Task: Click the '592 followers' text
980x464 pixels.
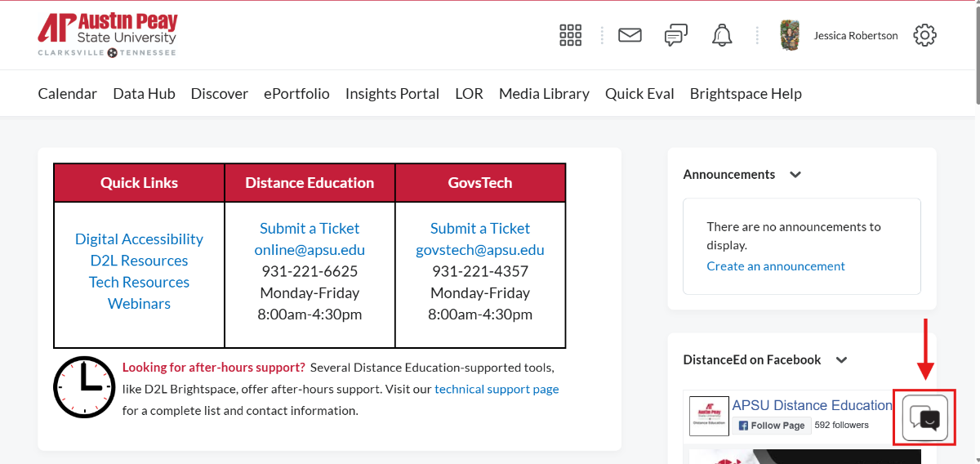Action: coord(842,425)
